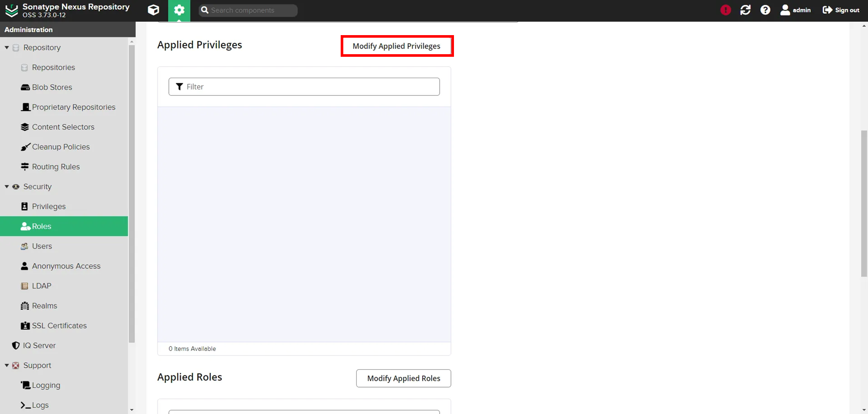Click the Privileges badge icon
Viewport: 868px width, 414px height.
(25, 206)
